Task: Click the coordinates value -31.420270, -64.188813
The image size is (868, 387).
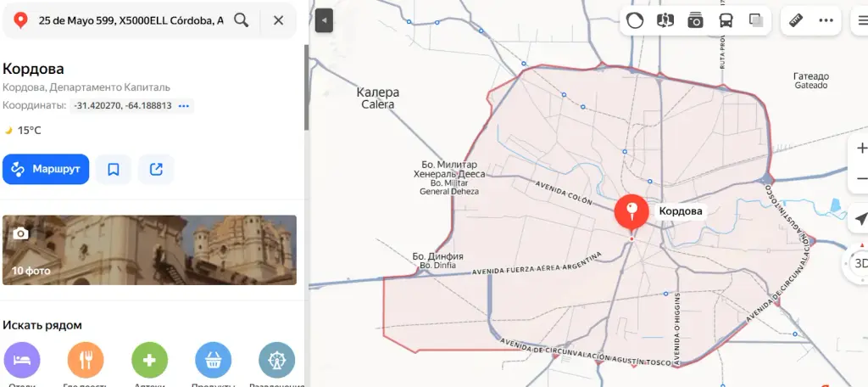Action: pyautogui.click(x=122, y=105)
